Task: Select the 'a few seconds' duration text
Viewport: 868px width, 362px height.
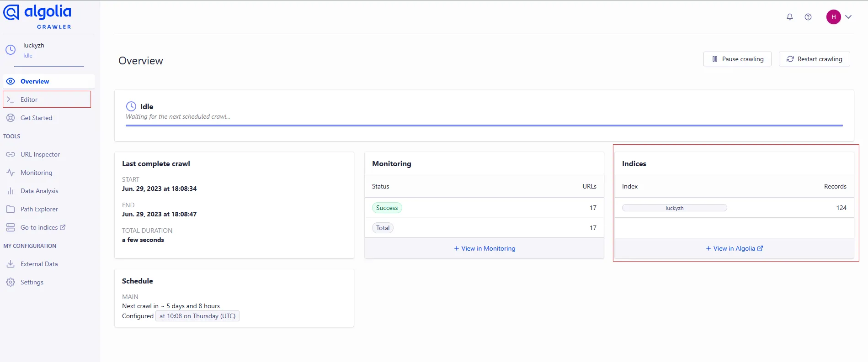Action: (x=143, y=240)
